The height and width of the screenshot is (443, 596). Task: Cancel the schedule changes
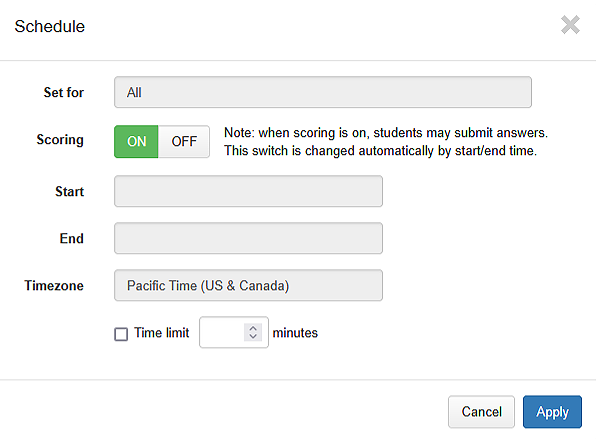tap(481, 412)
